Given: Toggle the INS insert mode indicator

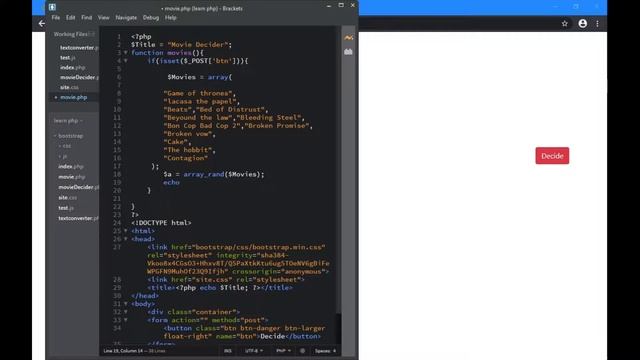Looking at the screenshot, I should (228, 351).
